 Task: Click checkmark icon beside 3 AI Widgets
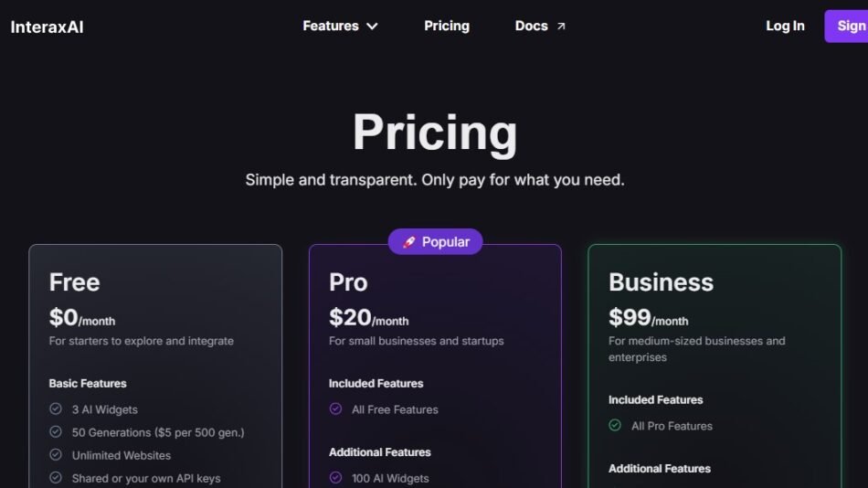tap(56, 409)
